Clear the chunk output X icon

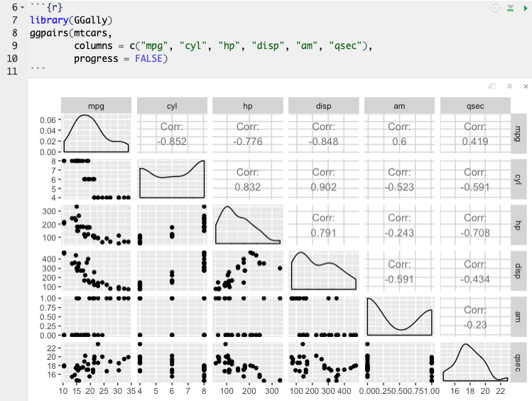coord(526,86)
